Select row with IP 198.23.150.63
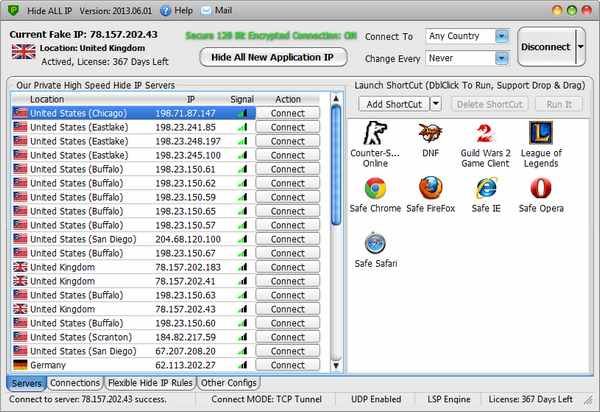 [133, 295]
